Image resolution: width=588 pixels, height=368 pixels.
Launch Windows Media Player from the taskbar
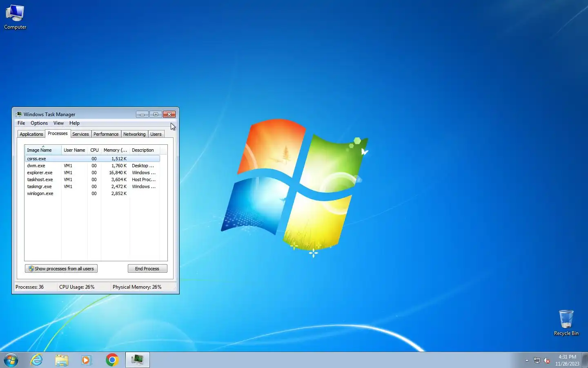tap(87, 360)
